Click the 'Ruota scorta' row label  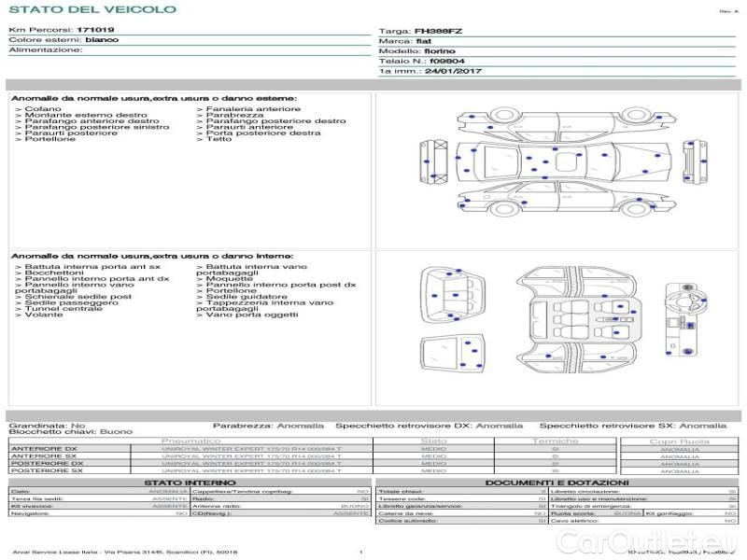573,513
